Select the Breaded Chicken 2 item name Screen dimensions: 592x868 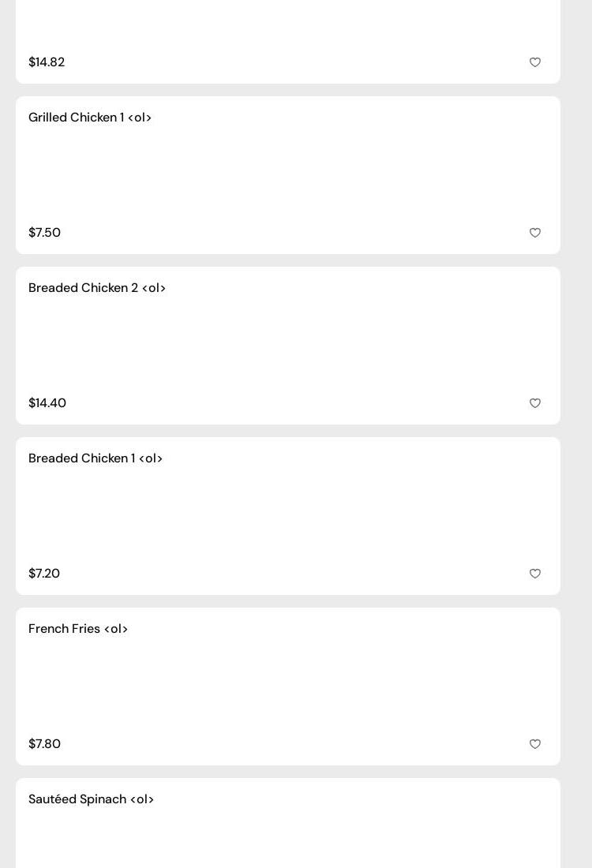pos(97,288)
